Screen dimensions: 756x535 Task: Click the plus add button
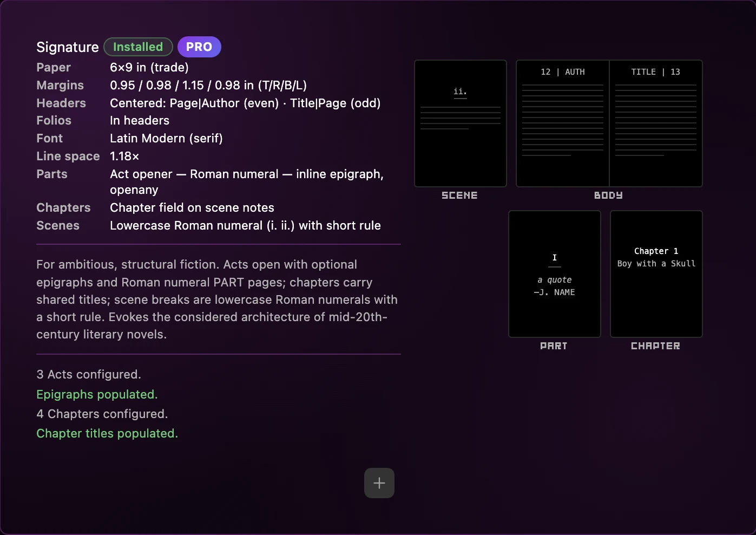click(x=379, y=483)
